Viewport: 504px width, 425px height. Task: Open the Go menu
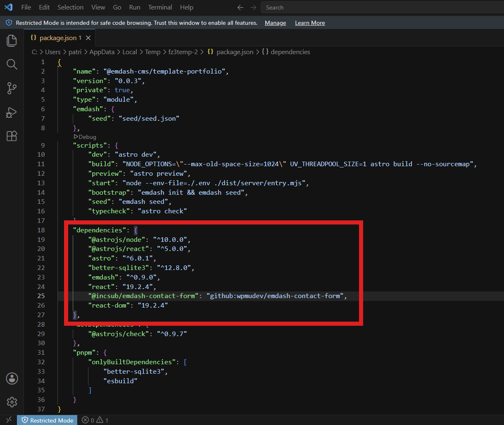click(x=117, y=7)
